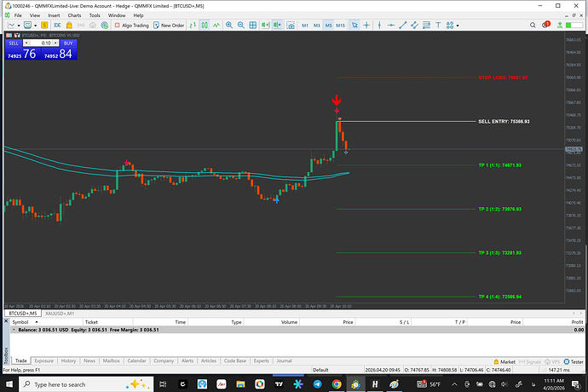Open the Journal tab in Toolbox
The width and height of the screenshot is (588, 392).
coord(285,360)
